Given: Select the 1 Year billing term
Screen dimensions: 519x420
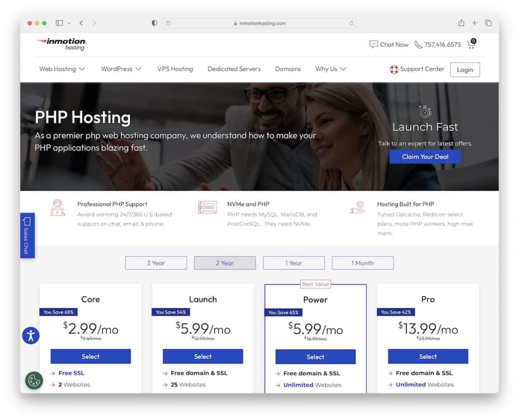Looking at the screenshot, I should pyautogui.click(x=293, y=263).
